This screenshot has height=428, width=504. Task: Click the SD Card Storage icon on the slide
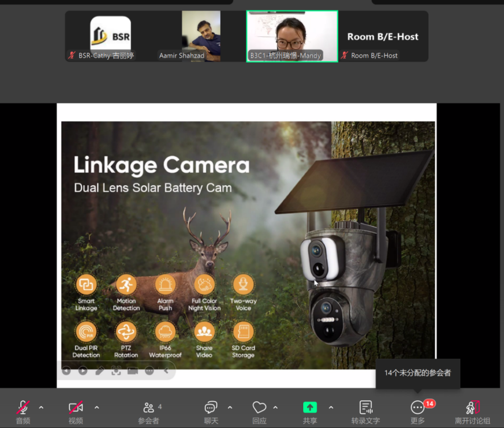(x=243, y=332)
